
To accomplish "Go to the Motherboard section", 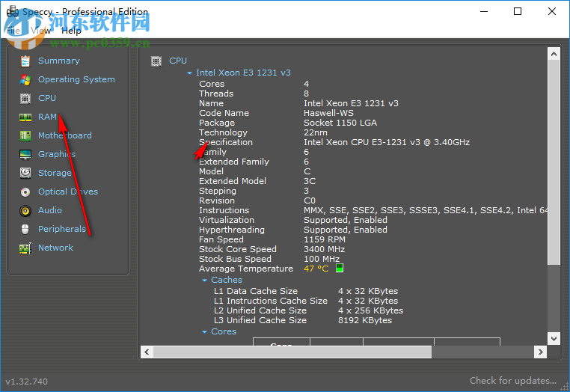I will coord(65,135).
